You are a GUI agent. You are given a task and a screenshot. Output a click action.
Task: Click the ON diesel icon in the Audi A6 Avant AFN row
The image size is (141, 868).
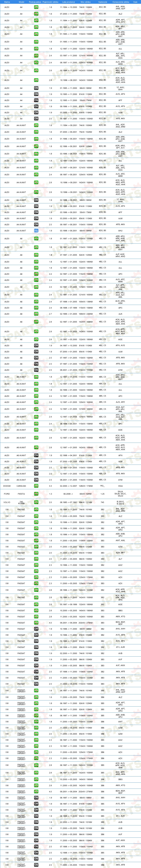click(36, 456)
